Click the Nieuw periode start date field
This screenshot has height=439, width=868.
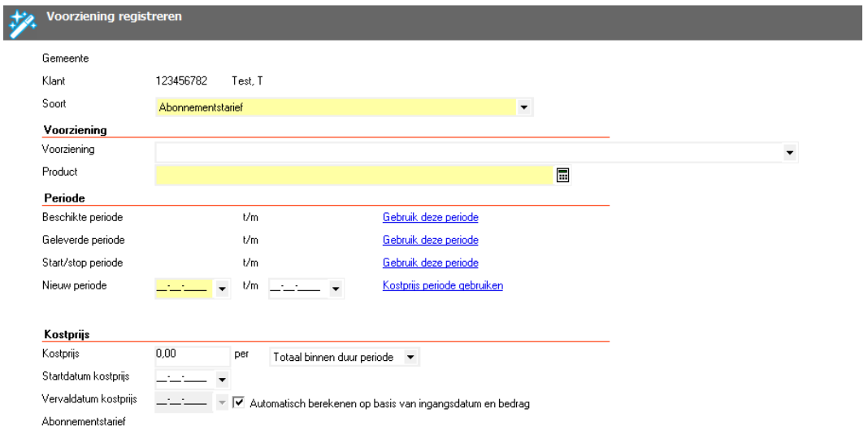(x=183, y=287)
